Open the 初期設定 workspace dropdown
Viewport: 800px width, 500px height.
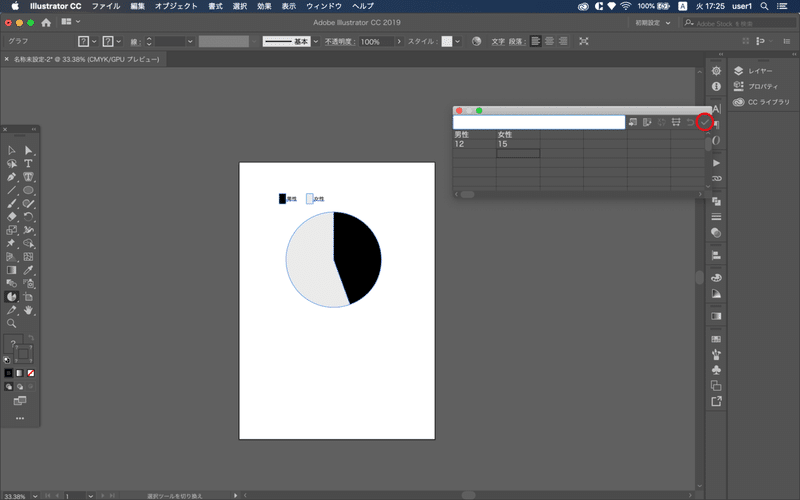point(653,23)
